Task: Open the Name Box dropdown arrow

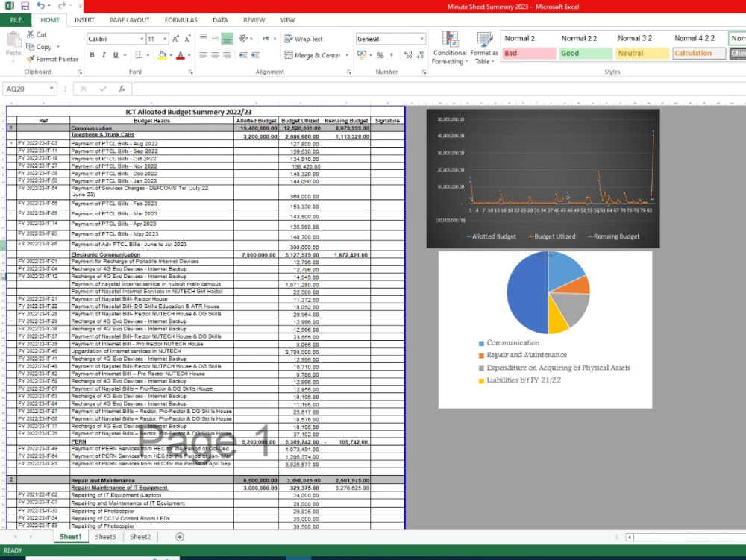Action: tap(51, 89)
